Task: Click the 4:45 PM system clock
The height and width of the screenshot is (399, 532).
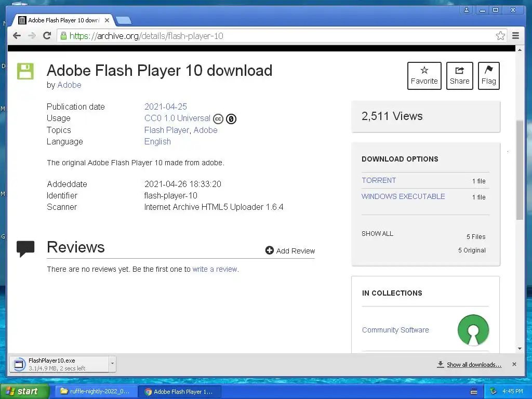Action: point(513,391)
